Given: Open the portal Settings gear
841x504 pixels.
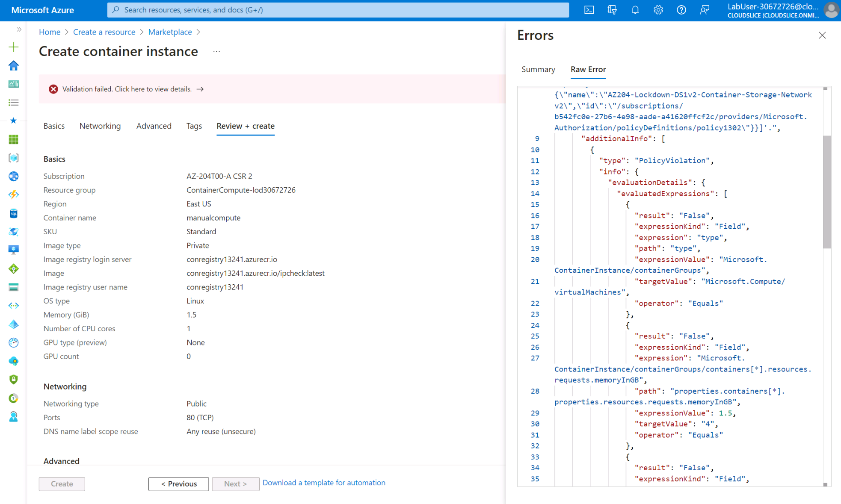Looking at the screenshot, I should pos(658,10).
